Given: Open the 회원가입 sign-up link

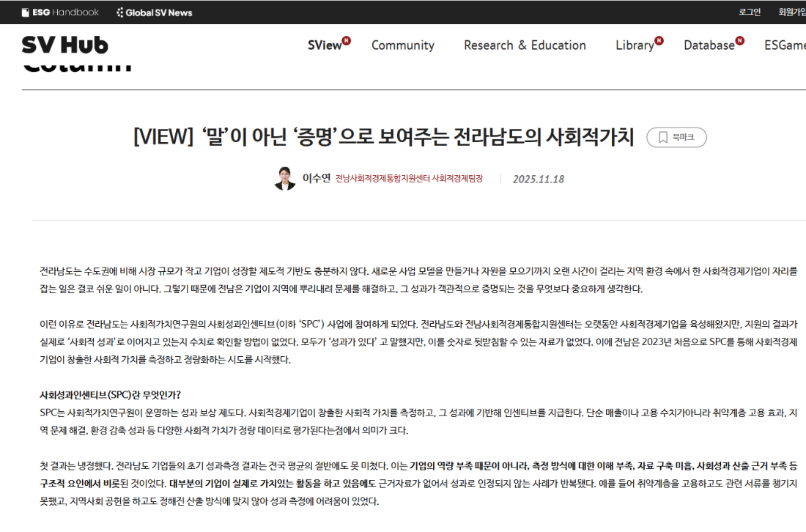Looking at the screenshot, I should pyautogui.click(x=791, y=12).
